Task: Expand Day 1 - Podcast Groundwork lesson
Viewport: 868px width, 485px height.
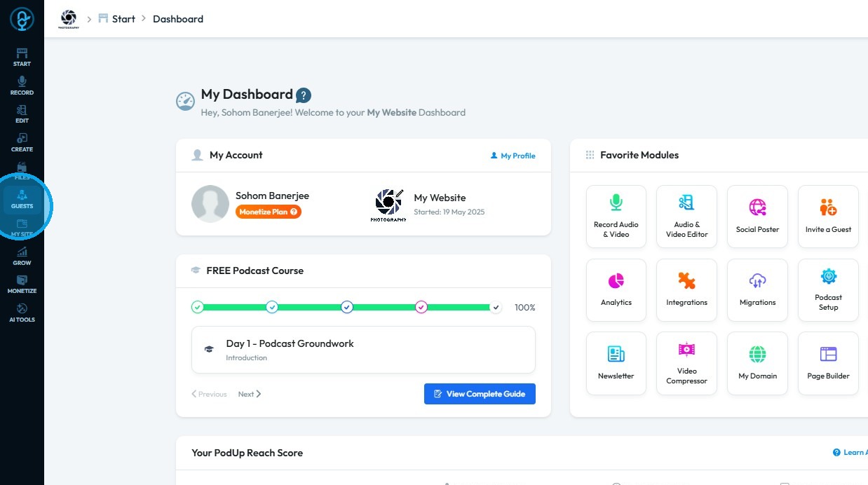Action: coord(363,349)
